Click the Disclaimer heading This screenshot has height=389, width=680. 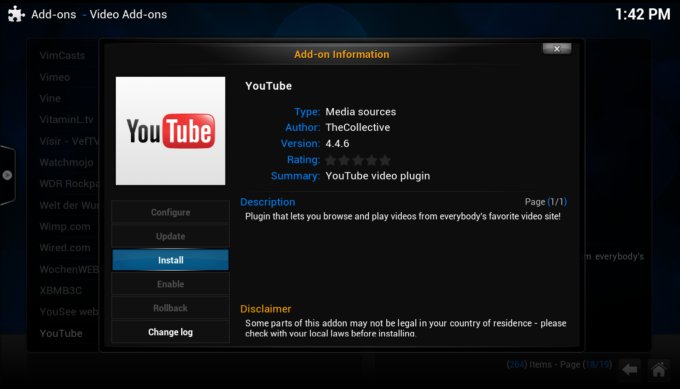[x=265, y=309]
